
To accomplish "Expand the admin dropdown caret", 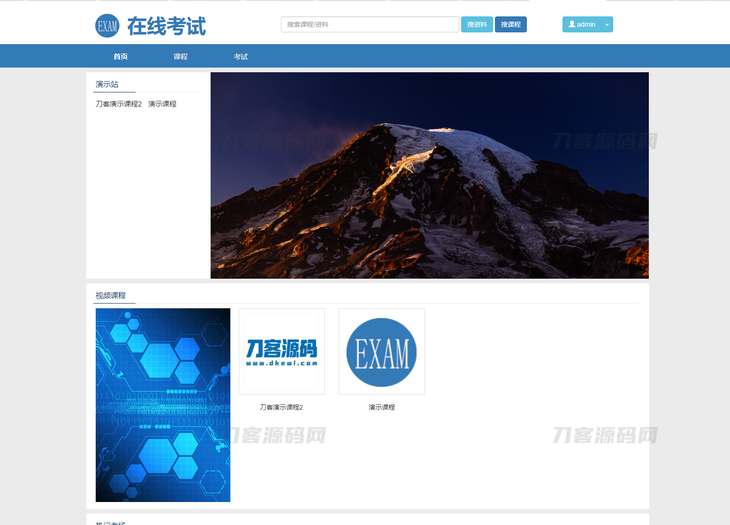I will click(607, 24).
